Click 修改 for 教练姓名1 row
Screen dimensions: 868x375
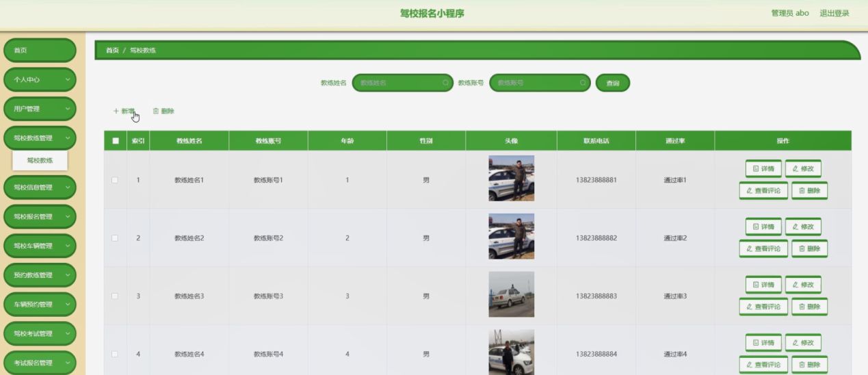click(803, 168)
